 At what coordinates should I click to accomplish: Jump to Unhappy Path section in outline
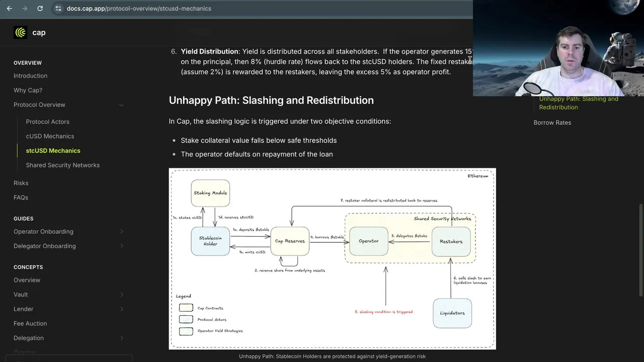tap(579, 103)
